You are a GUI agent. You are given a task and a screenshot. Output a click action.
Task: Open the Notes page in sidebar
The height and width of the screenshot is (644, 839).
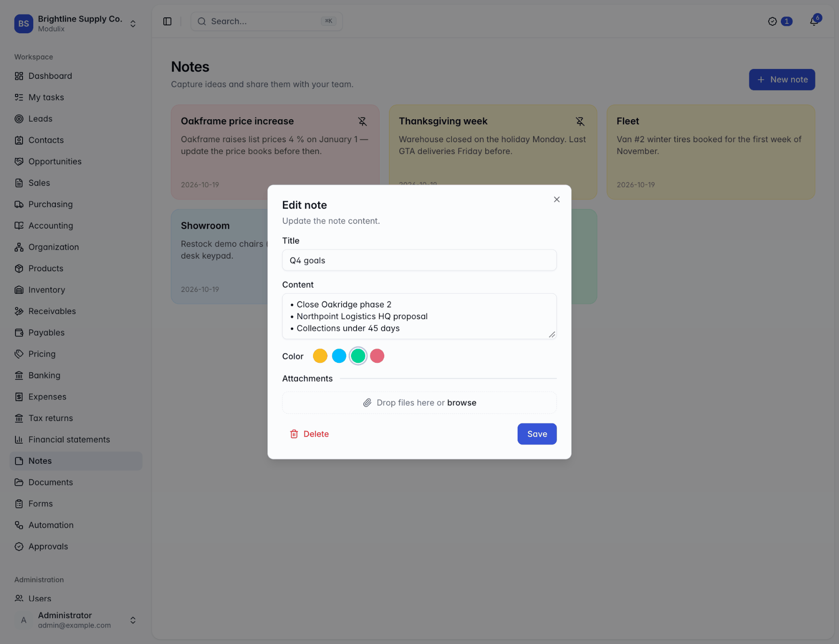(x=76, y=461)
